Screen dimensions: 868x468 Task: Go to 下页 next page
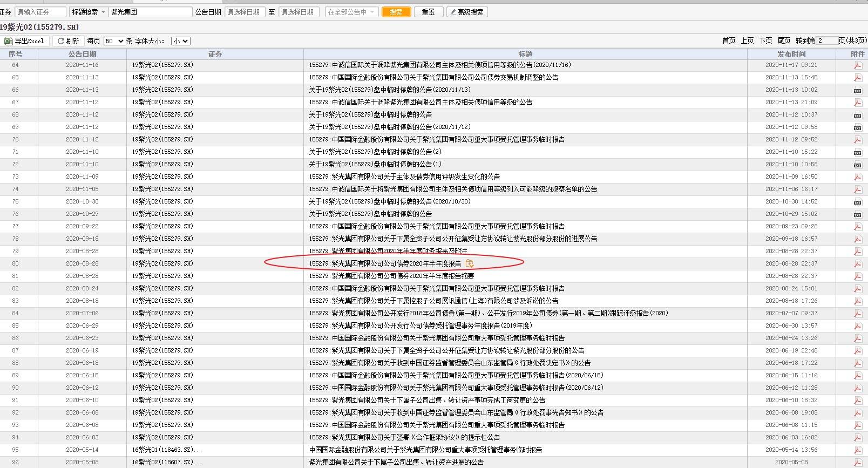click(x=765, y=41)
